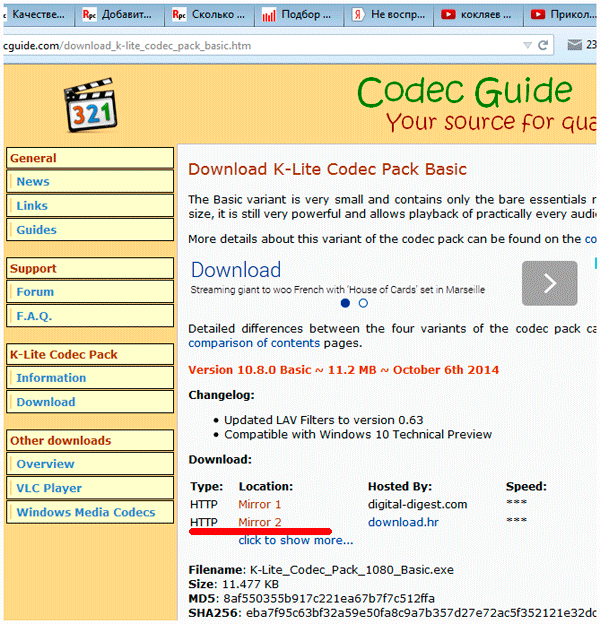Viewport: 600px width, 624px height.
Task: Click the SHA256 hash value text
Action: pyautogui.click(x=421, y=613)
